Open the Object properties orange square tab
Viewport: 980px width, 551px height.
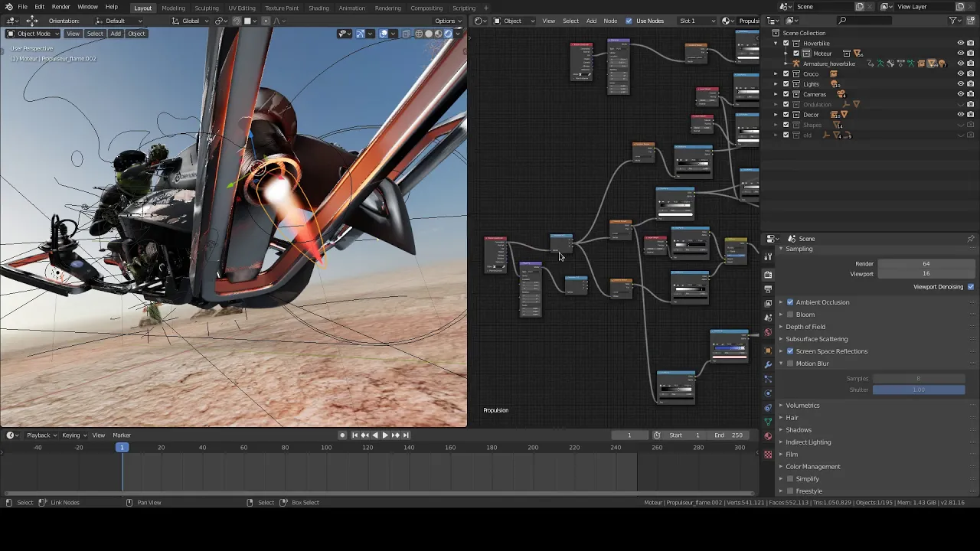click(768, 350)
